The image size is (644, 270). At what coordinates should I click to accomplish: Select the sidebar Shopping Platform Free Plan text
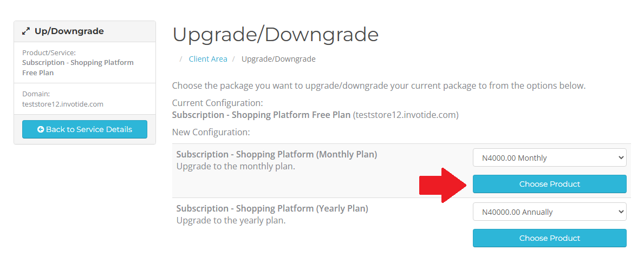[x=77, y=67]
